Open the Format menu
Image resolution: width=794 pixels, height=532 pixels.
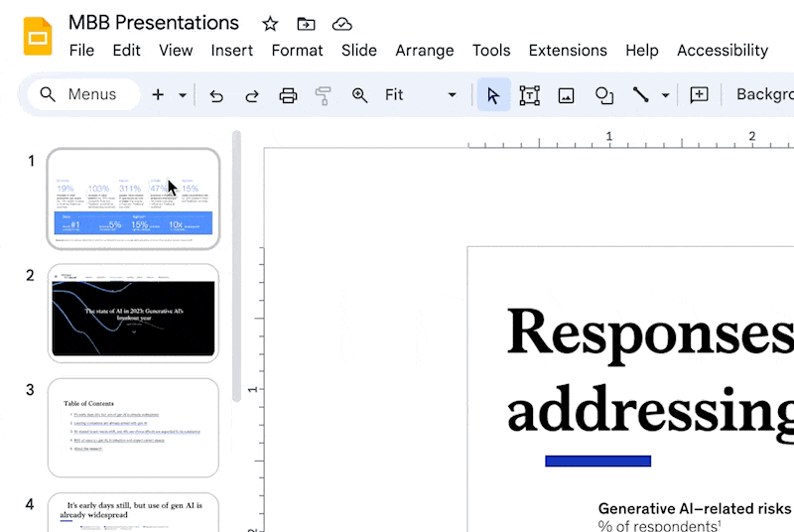(297, 50)
